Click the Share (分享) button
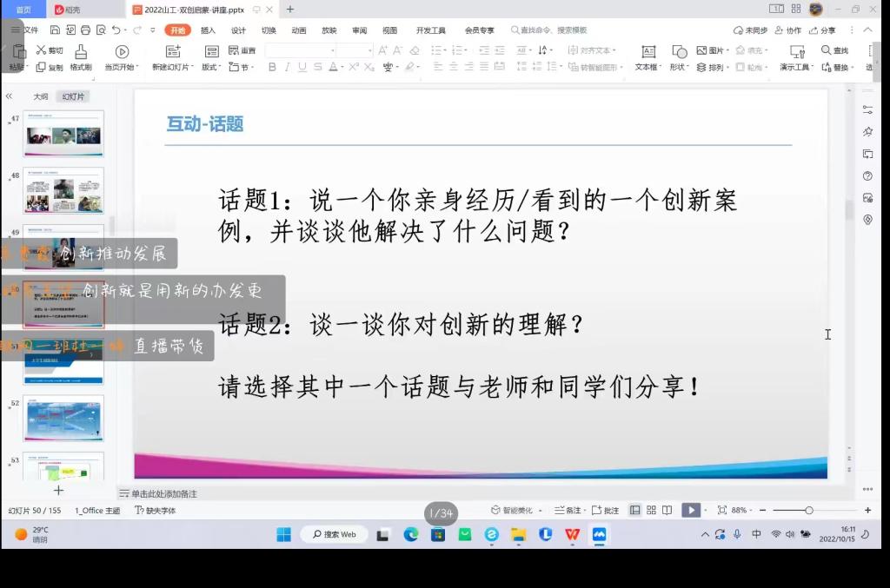Viewport: 890px width, 588px height. 822,30
